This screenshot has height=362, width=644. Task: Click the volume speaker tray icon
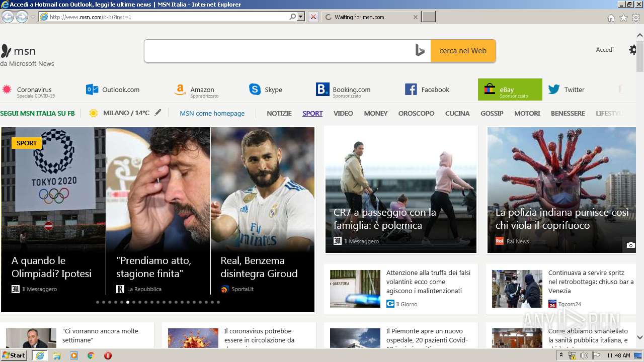coord(584,355)
